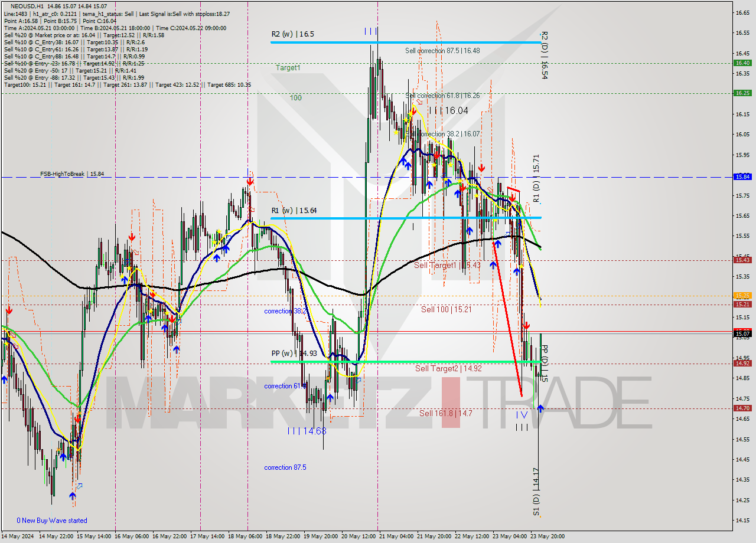Click the 16.65 price axis value
This screenshot has width=756, height=543.
click(743, 12)
